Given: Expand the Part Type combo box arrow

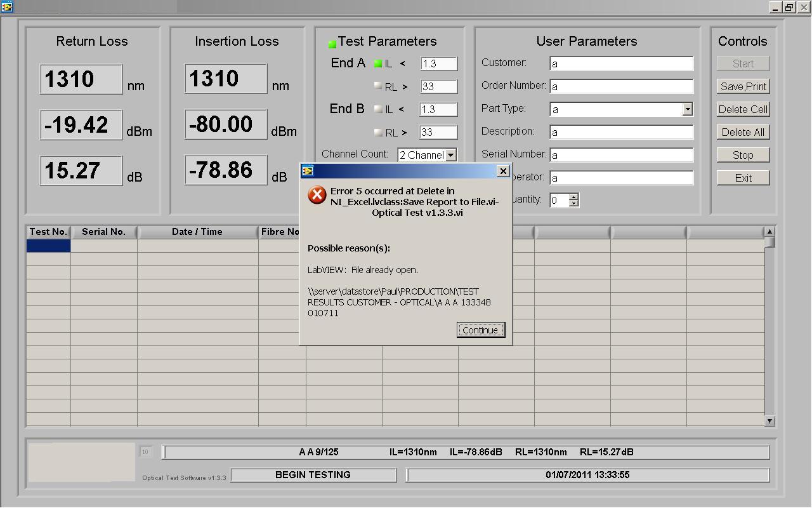Looking at the screenshot, I should coord(687,109).
